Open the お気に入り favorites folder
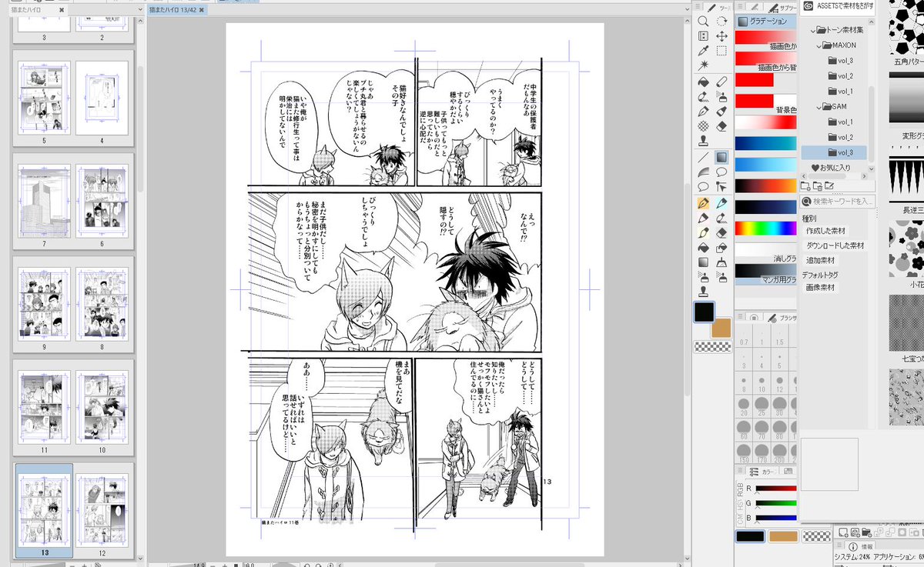Viewport: 924px width, 567px height. point(830,167)
